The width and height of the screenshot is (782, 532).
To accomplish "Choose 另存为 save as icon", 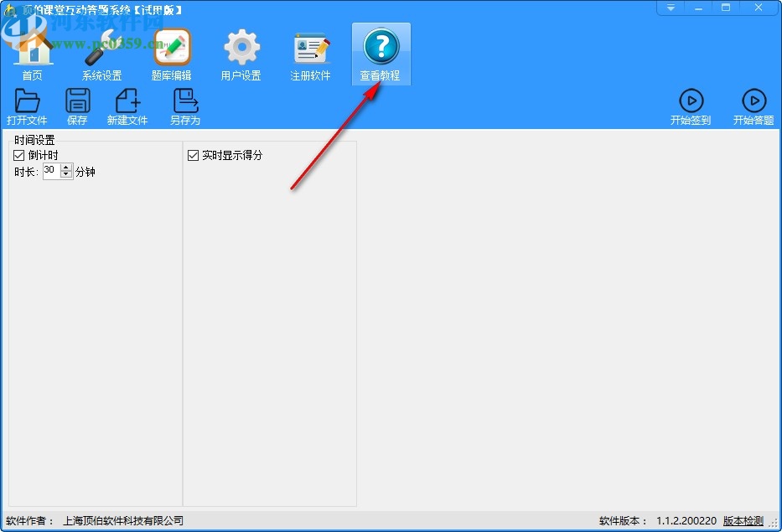I will point(185,106).
